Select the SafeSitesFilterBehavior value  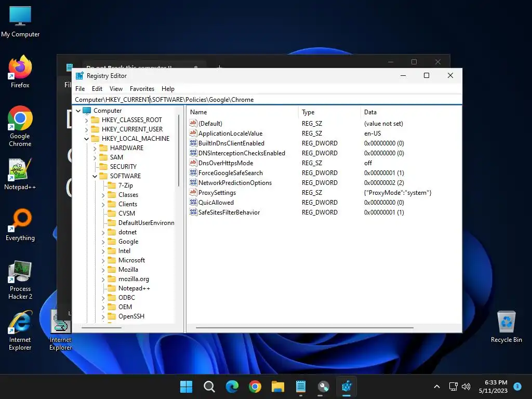[229, 212]
